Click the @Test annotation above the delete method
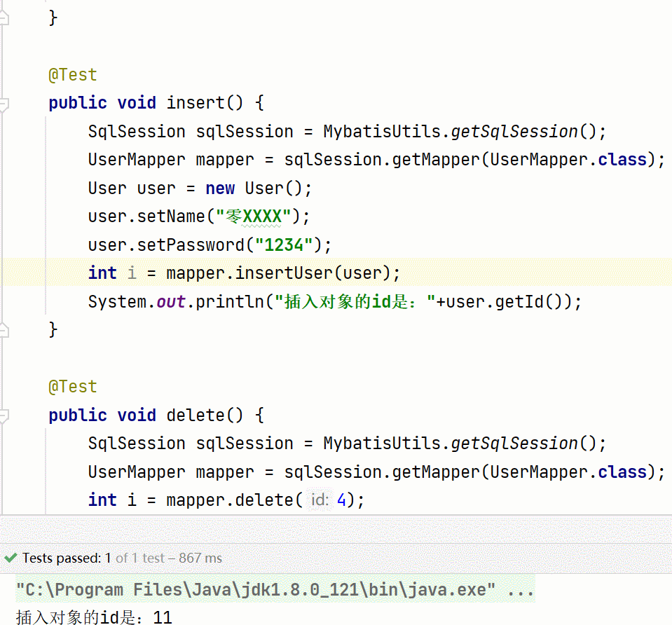The height and width of the screenshot is (625, 672). click(x=73, y=387)
